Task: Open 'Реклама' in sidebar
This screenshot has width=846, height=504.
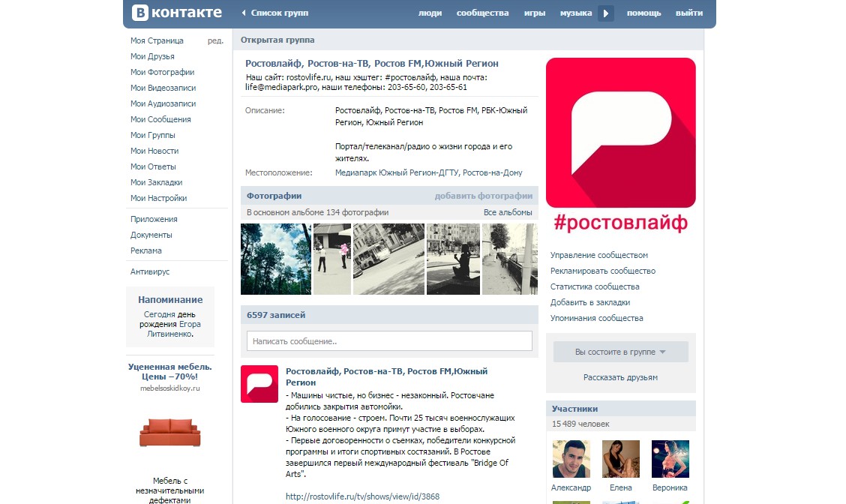Action: click(145, 250)
